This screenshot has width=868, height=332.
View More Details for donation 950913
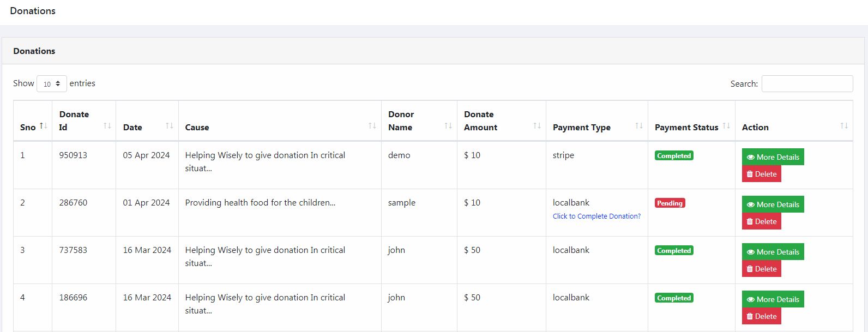(773, 157)
